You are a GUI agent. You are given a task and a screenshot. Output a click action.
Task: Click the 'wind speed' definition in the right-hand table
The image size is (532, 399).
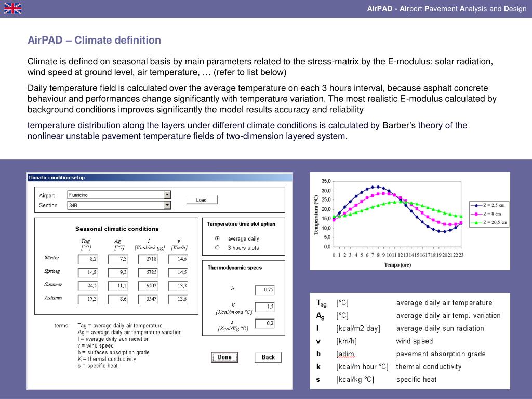coord(414,341)
